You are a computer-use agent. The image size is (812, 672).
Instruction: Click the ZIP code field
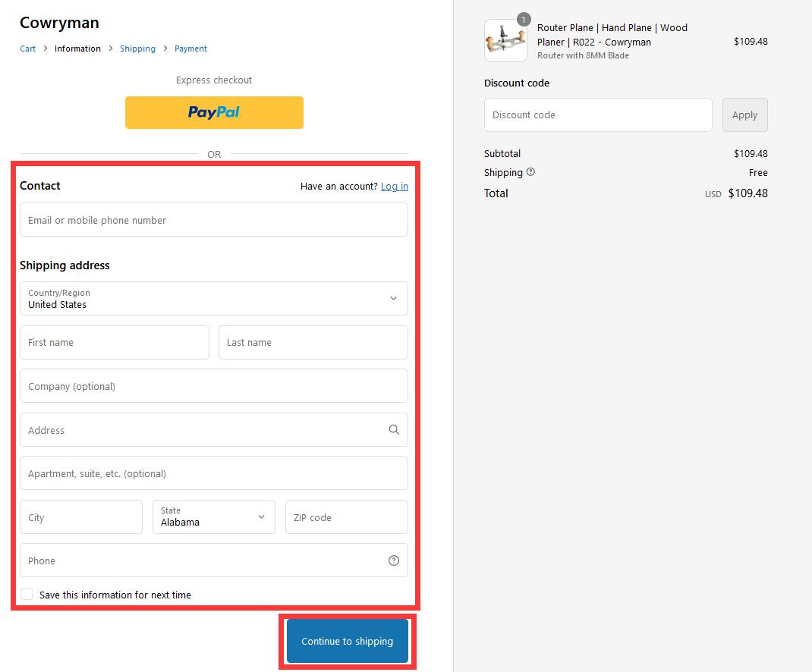pos(346,517)
